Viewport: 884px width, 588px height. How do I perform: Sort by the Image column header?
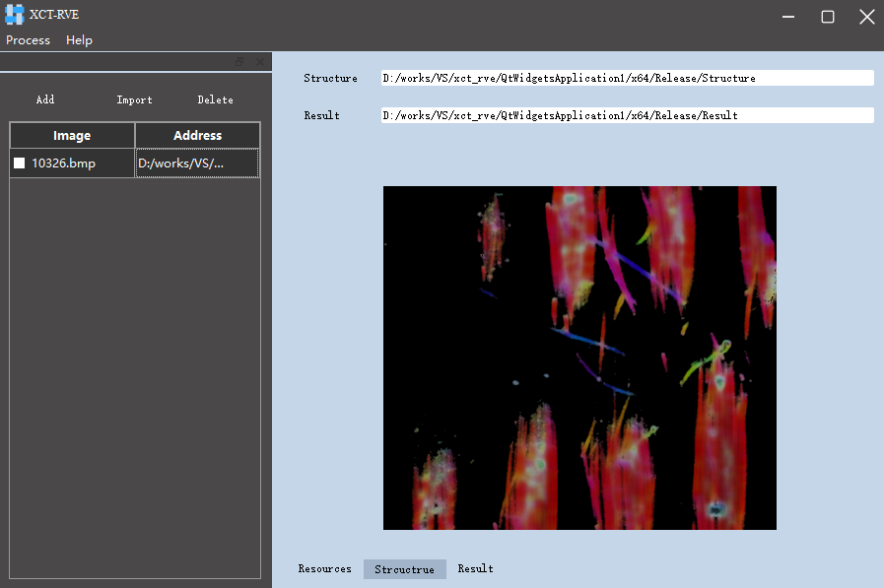pos(72,136)
